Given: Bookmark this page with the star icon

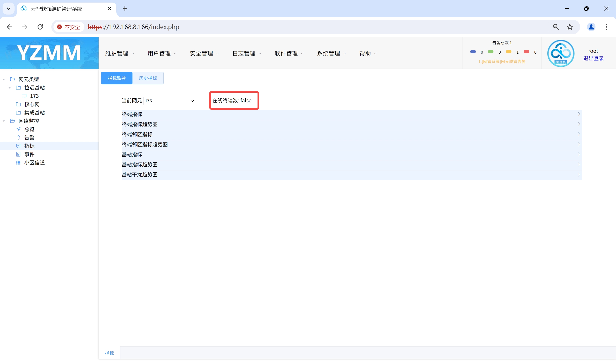Looking at the screenshot, I should [x=570, y=27].
